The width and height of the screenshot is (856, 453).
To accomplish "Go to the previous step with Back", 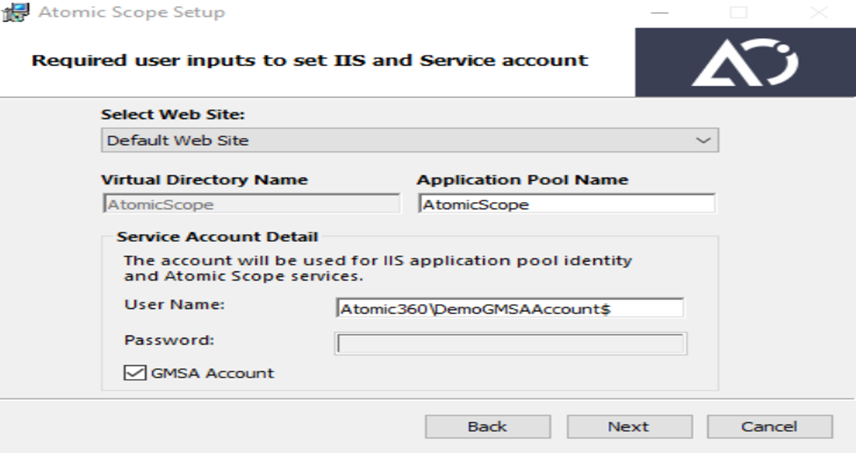I will click(x=488, y=426).
